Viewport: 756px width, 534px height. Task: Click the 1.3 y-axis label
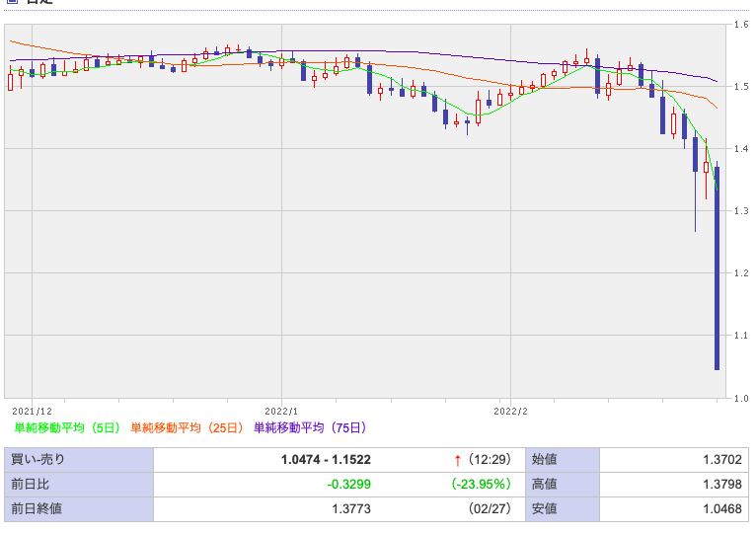[741, 211]
